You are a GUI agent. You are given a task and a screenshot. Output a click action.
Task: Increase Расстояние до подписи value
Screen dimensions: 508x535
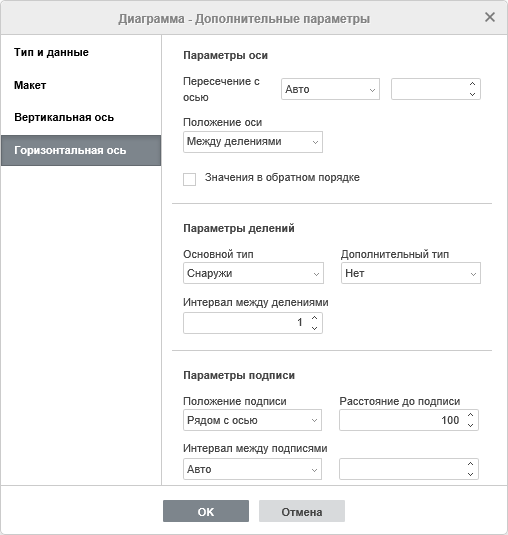tap(470, 415)
